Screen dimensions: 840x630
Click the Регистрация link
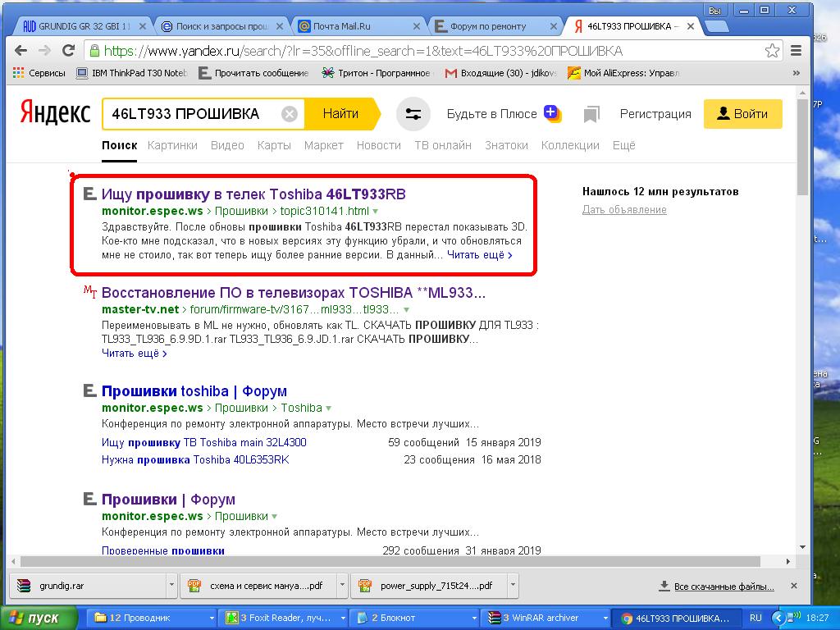[655, 114]
